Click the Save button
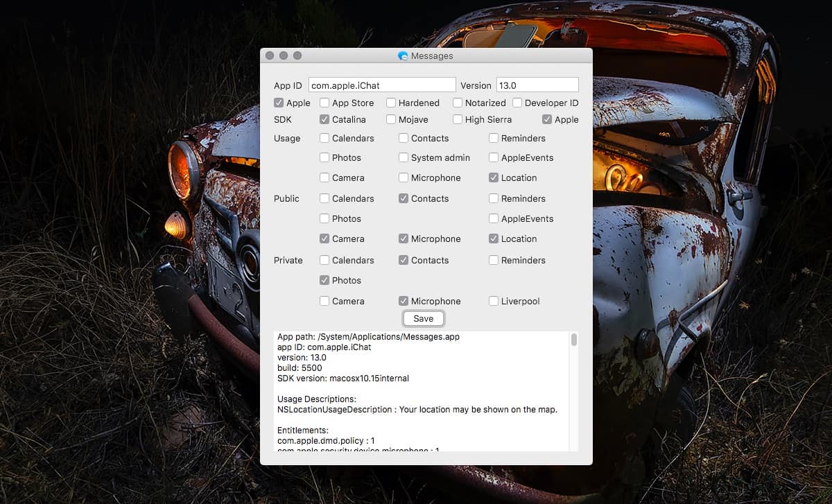 tap(423, 318)
